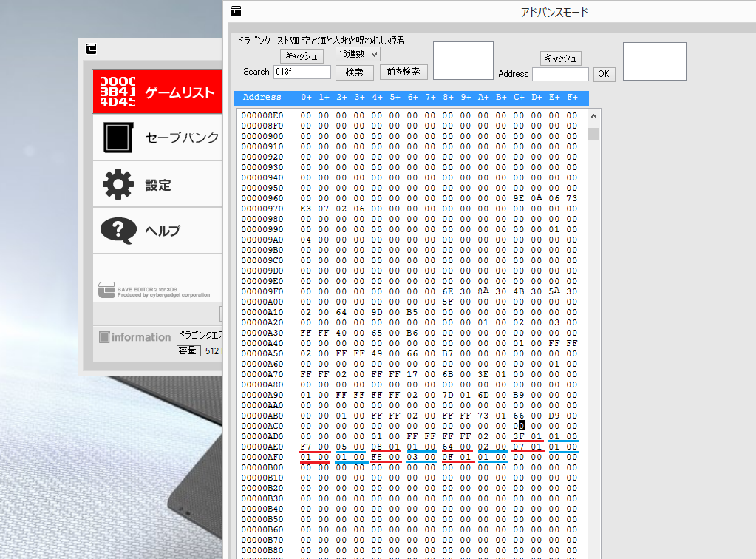Select address row 000009F0
The width and height of the screenshot is (756, 559).
pyautogui.click(x=262, y=291)
